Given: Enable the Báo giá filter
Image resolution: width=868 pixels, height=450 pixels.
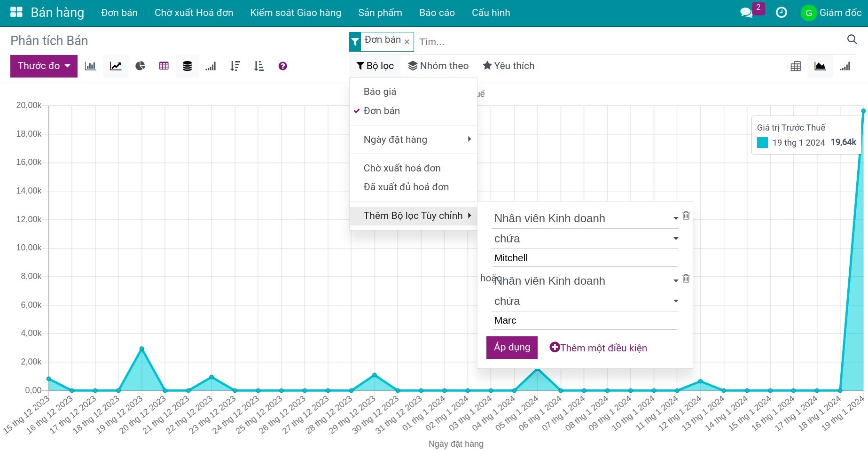Looking at the screenshot, I should point(380,92).
